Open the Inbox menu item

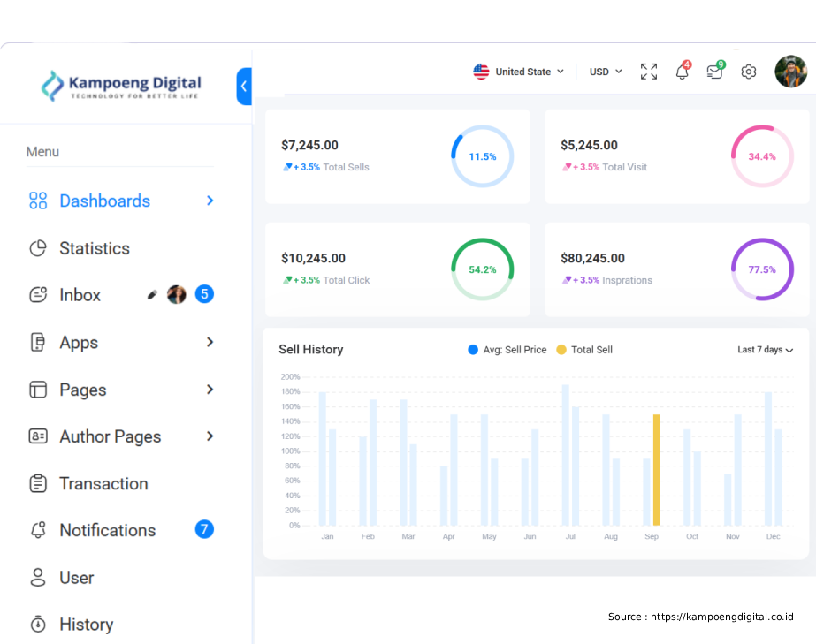tap(80, 295)
